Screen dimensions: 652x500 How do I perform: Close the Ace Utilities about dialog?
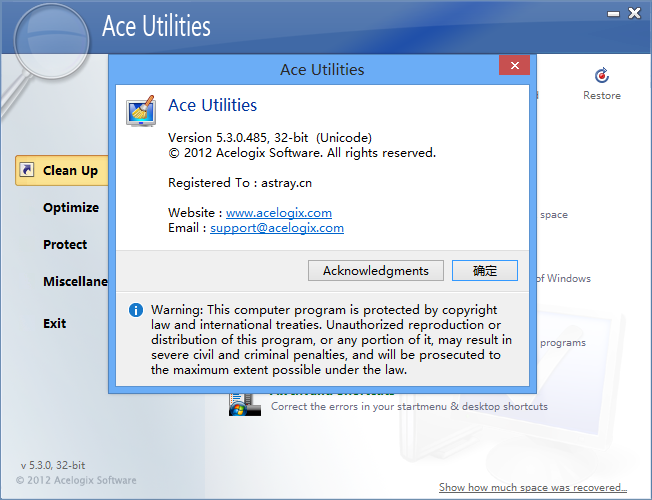pyautogui.click(x=514, y=65)
